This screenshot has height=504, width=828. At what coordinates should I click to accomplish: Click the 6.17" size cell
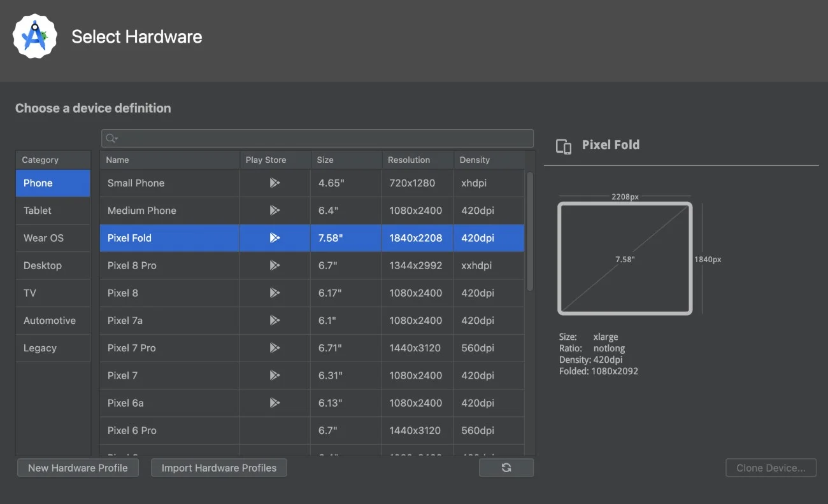pyautogui.click(x=346, y=293)
